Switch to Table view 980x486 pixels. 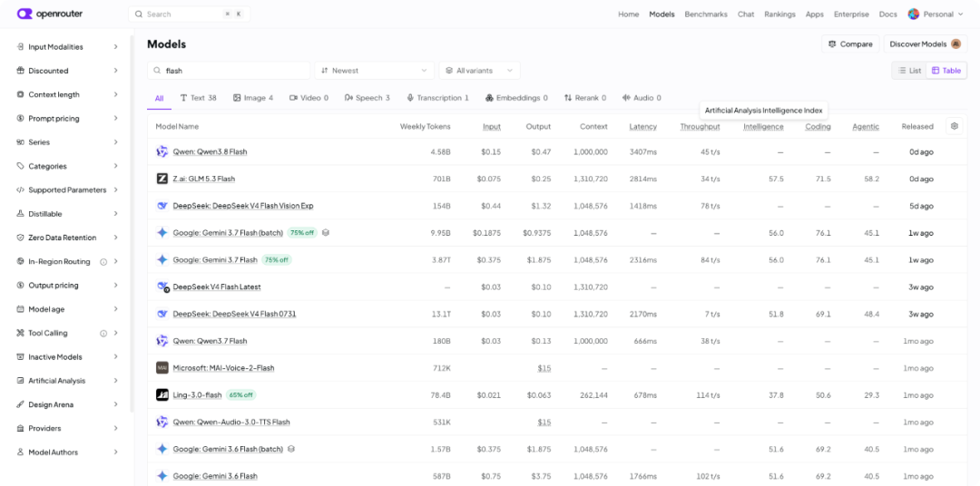(x=946, y=71)
